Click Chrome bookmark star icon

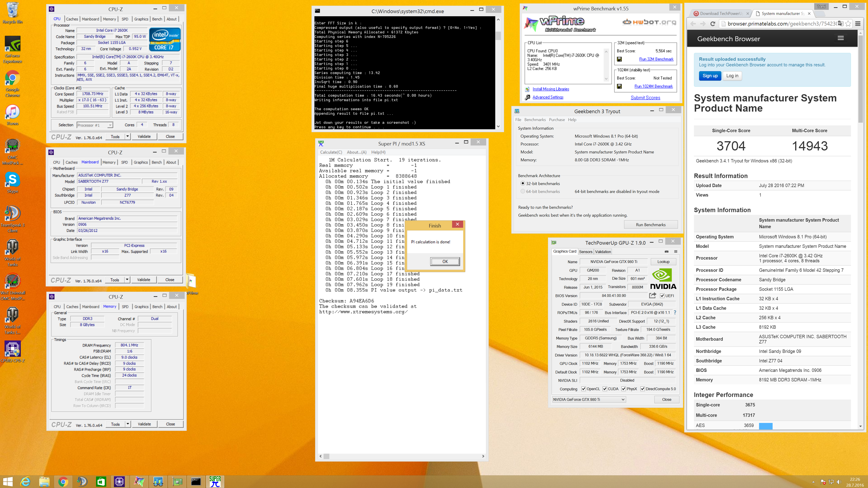click(849, 23)
